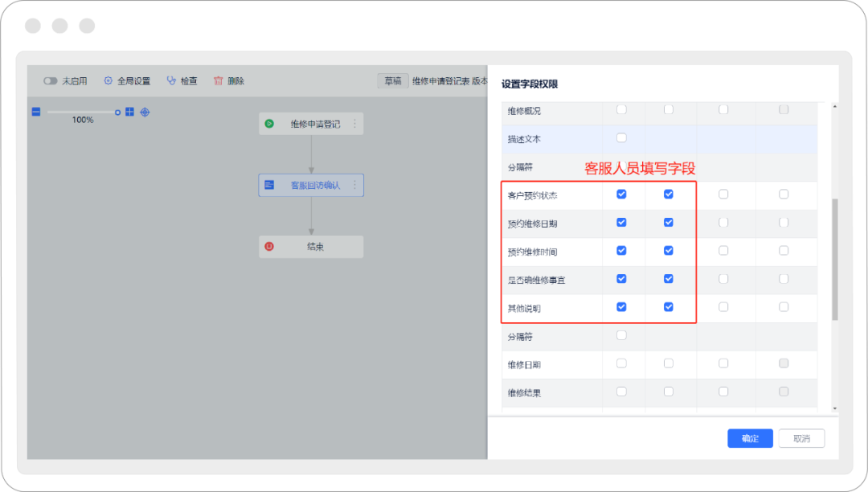
Task: Uncheck first checkbox for 客户预约状态
Action: pos(621,194)
